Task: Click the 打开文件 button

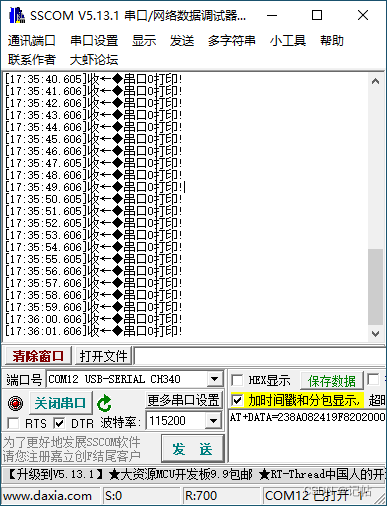Action: 104,356
